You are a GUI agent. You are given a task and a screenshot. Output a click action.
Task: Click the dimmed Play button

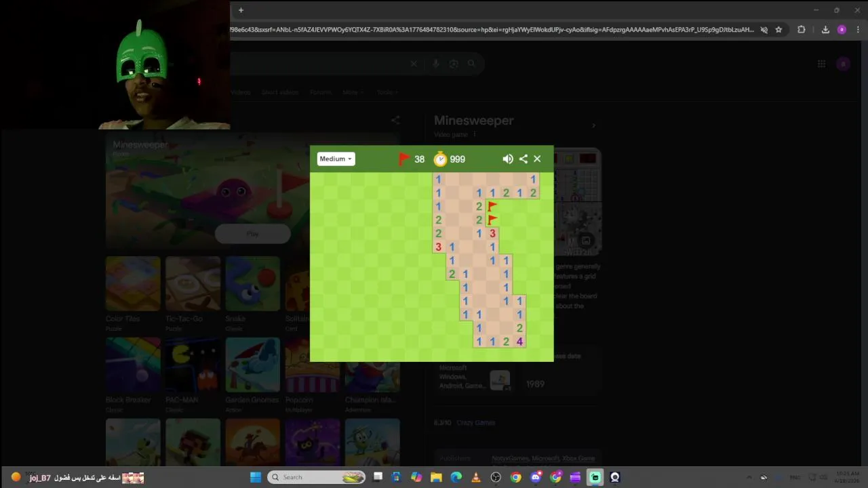click(252, 234)
